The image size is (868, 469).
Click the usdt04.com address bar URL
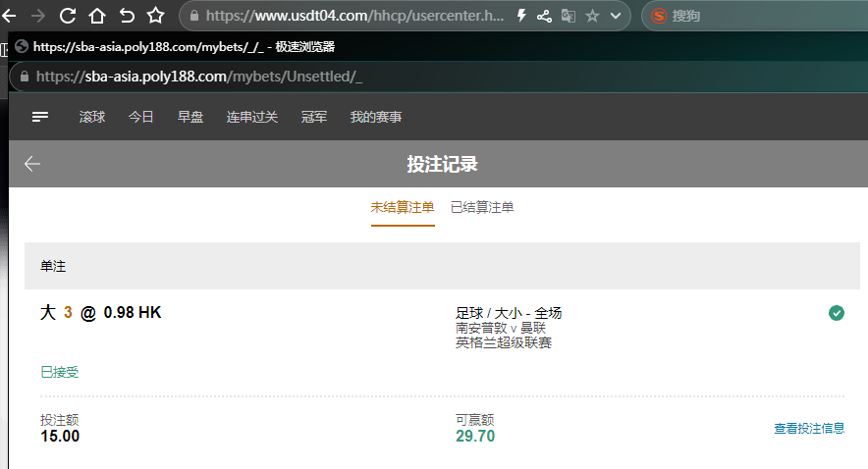(354, 16)
